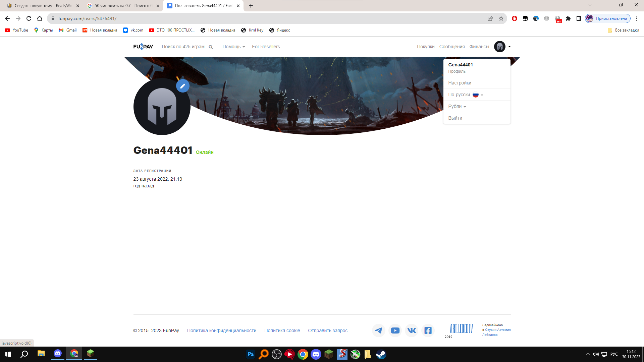Image resolution: width=644 pixels, height=362 pixels.
Task: View site information lock icon
Action: tap(53, 18)
